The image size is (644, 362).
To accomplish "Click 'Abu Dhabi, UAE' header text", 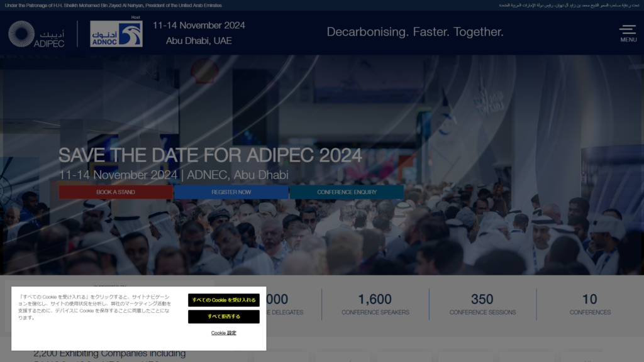I will (199, 41).
